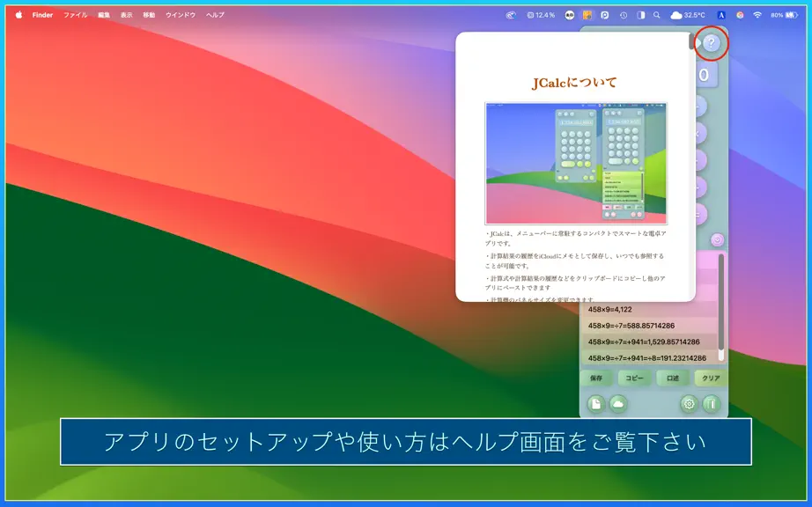Click the JCalcについて help heading

[574, 83]
